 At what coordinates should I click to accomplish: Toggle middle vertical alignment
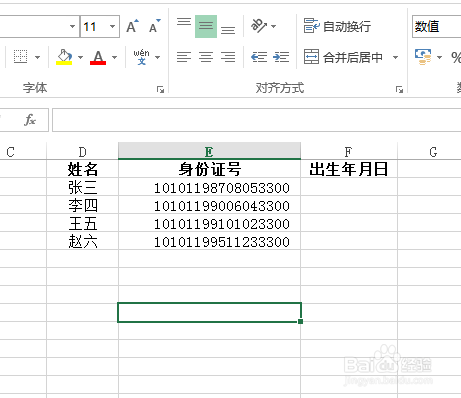pyautogui.click(x=206, y=26)
